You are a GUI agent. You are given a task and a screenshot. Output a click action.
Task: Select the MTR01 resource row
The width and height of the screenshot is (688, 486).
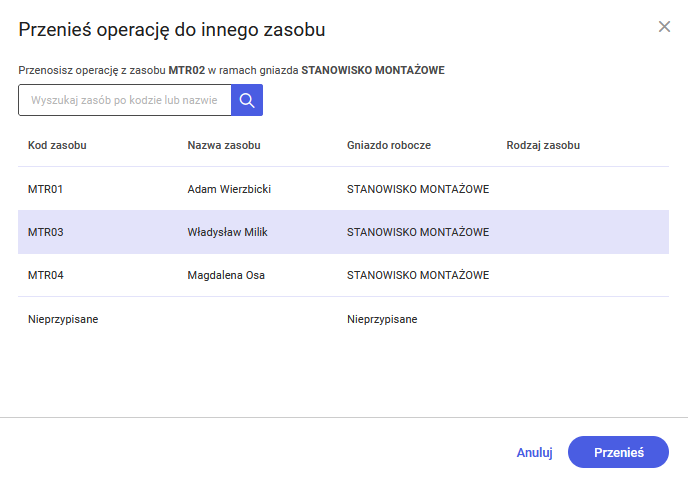point(46,189)
